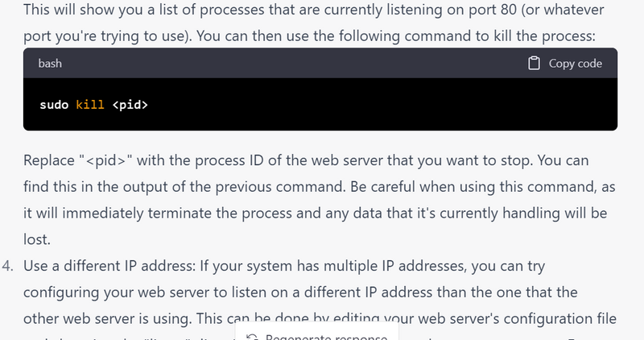Click the word sudo in code block
Screen dimensions: 644x340
coord(54,105)
